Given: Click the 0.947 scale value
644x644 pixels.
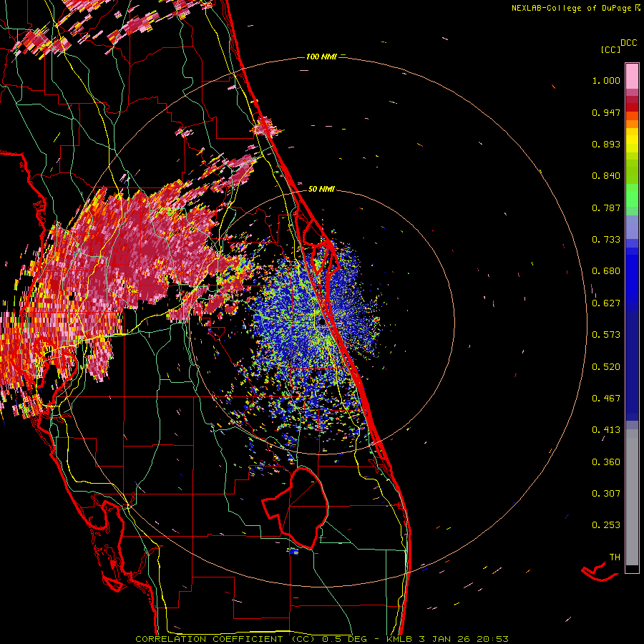Looking at the screenshot, I should coord(606,112).
